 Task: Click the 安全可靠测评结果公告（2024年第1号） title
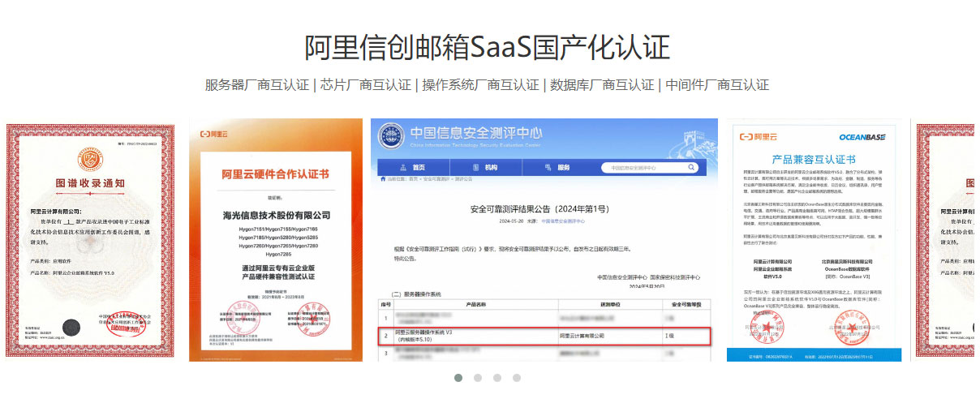(x=539, y=209)
